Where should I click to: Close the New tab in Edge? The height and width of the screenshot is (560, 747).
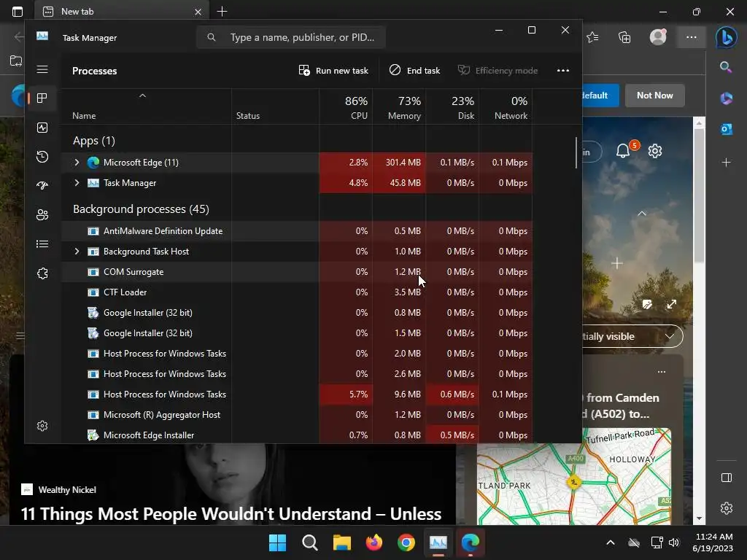[198, 12]
